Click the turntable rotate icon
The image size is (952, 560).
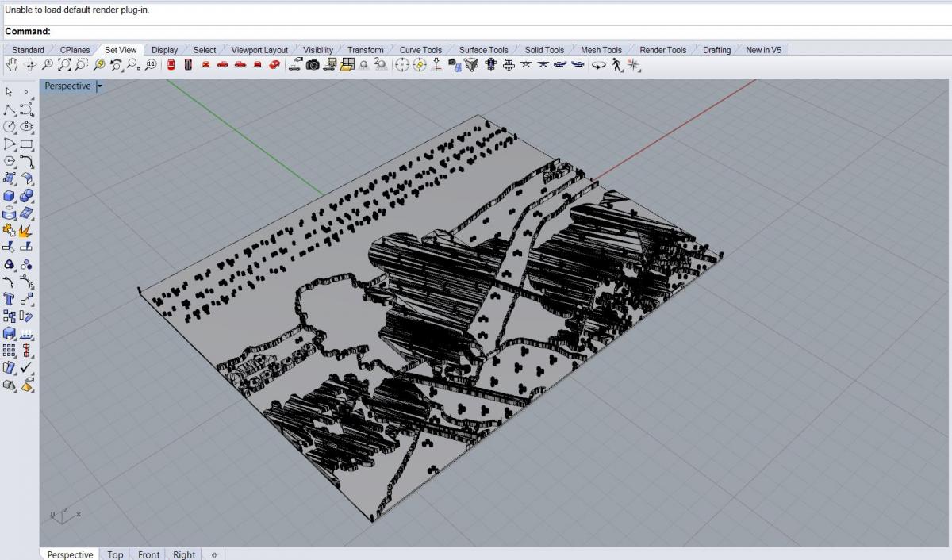pyautogui.click(x=599, y=65)
